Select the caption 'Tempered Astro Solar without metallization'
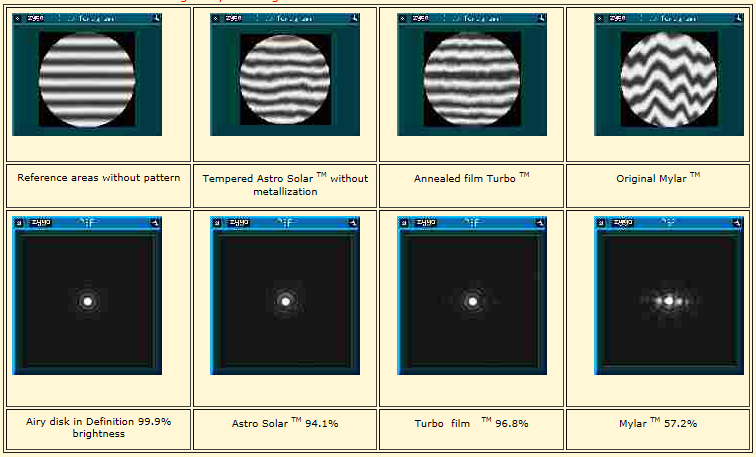Viewport: 756px width, 457px height. (285, 184)
